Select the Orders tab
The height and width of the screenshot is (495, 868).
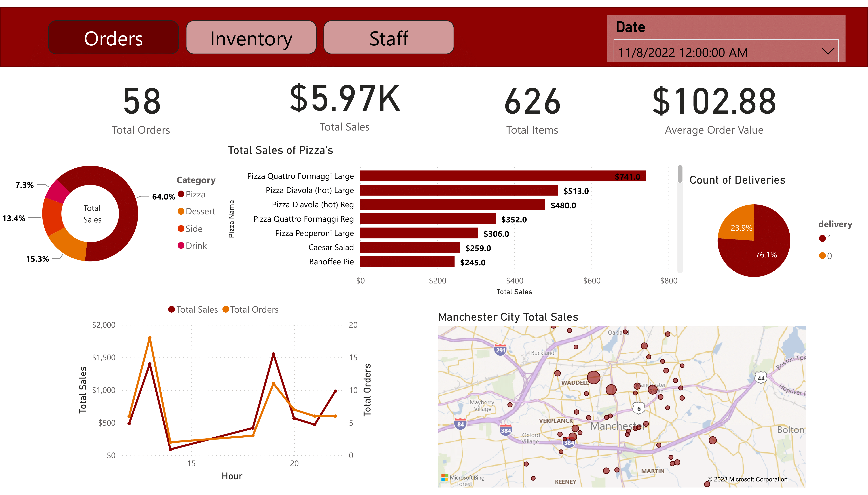113,38
